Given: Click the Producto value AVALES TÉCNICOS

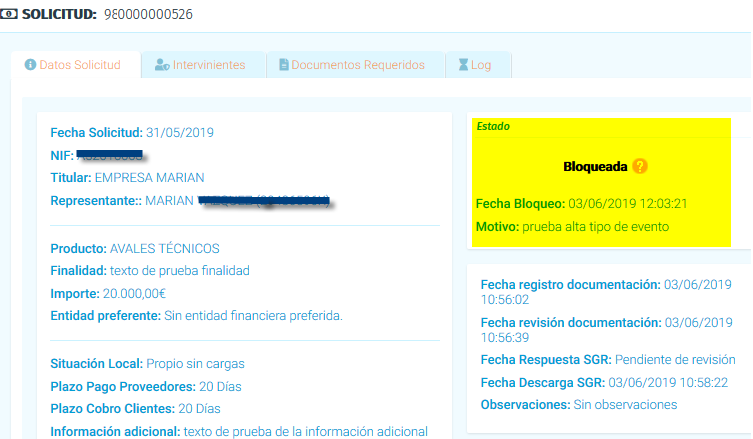Looking at the screenshot, I should [x=165, y=248].
